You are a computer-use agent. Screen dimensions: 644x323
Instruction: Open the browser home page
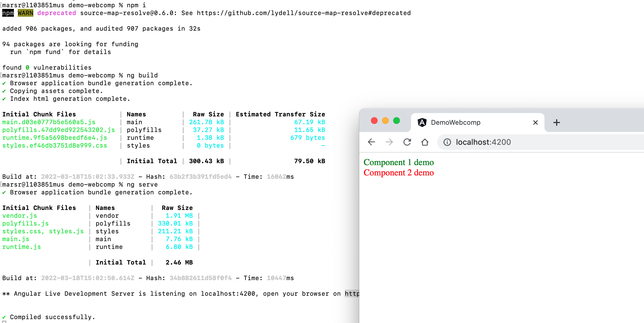pos(425,142)
